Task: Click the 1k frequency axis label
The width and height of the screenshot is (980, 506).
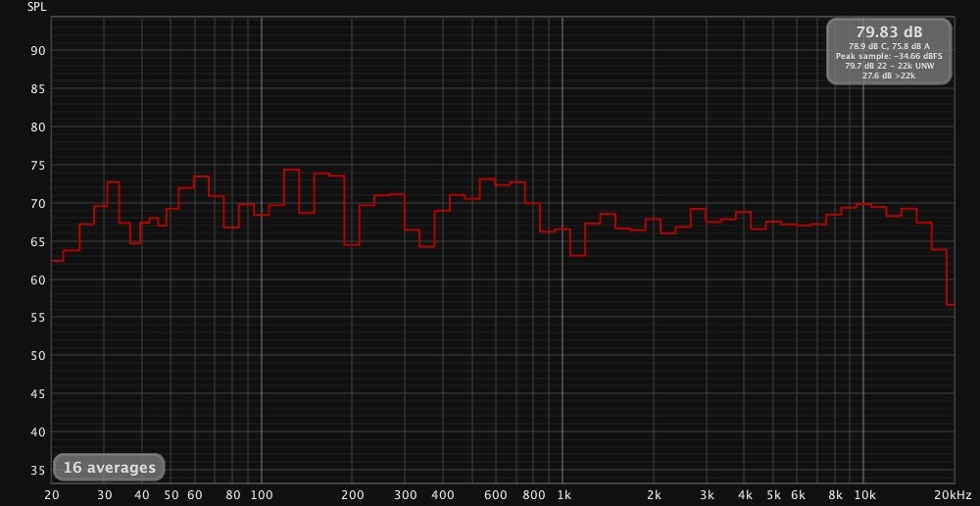Action: click(563, 495)
